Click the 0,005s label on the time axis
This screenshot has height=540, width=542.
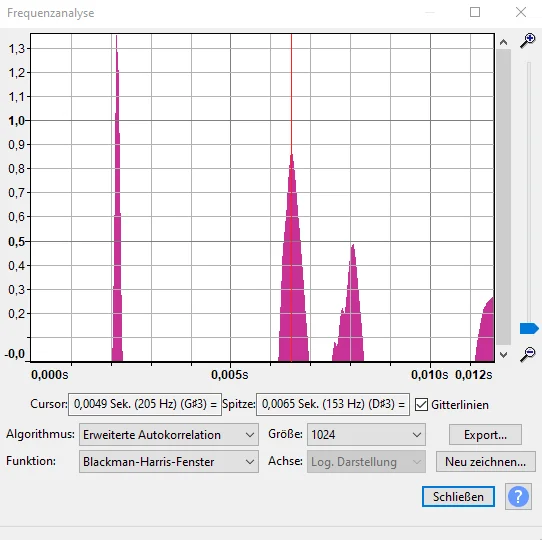pyautogui.click(x=230, y=374)
